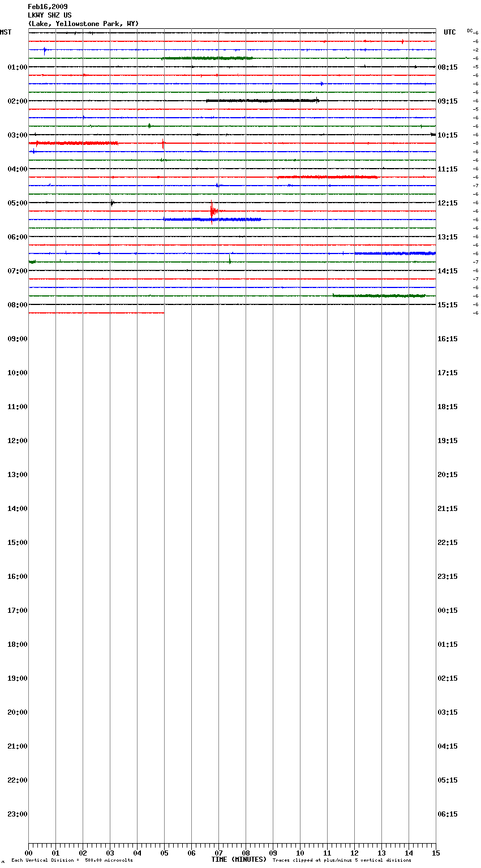Click the final short red trace below 08:00
Screen dimensions: 481x868
point(96,313)
